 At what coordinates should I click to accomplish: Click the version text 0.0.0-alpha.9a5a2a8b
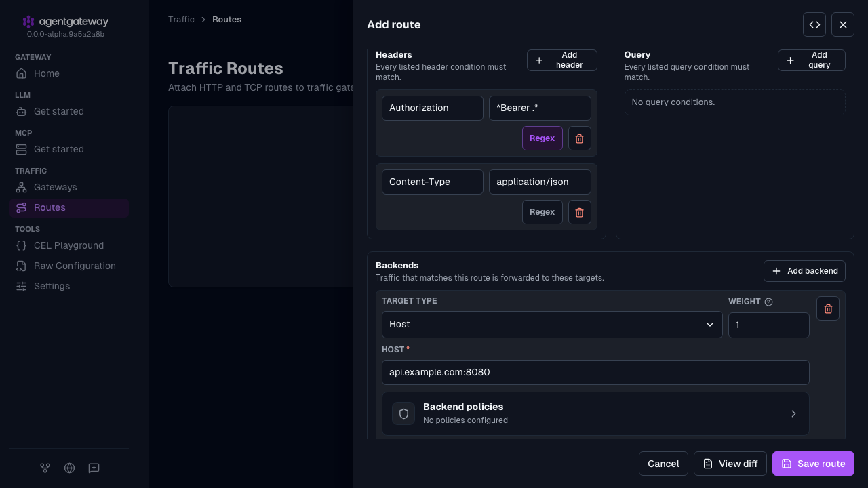pyautogui.click(x=66, y=34)
